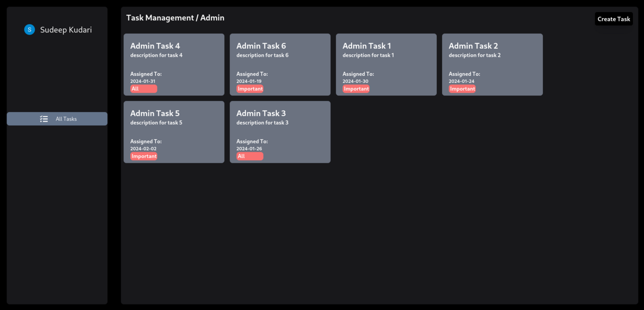Screen dimensions: 644x310
Task: Click the checklist icon beside All Tasks
Action: pos(44,119)
